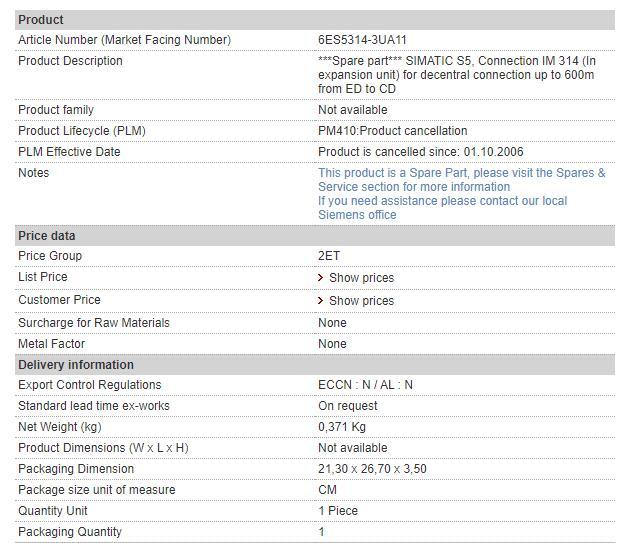Click the Quantity Unit value 1 Piece

tap(338, 511)
